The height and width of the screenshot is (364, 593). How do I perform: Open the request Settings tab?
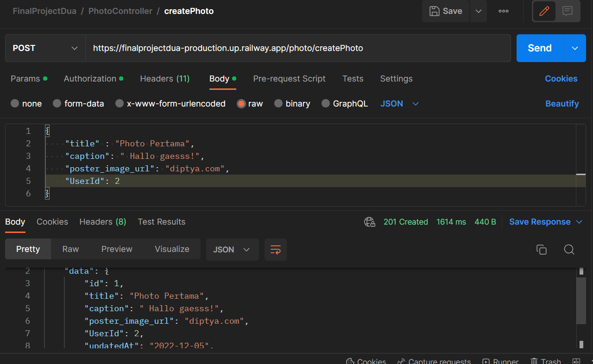coord(397,79)
